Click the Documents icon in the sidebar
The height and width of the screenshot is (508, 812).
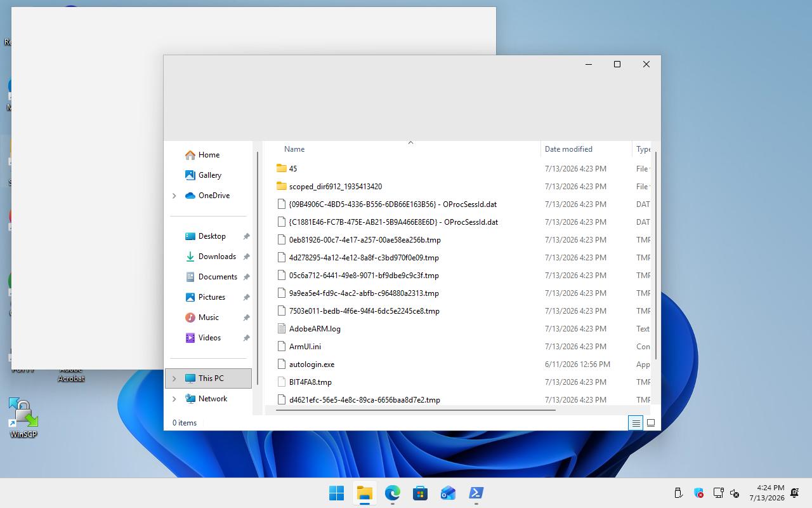(x=190, y=277)
